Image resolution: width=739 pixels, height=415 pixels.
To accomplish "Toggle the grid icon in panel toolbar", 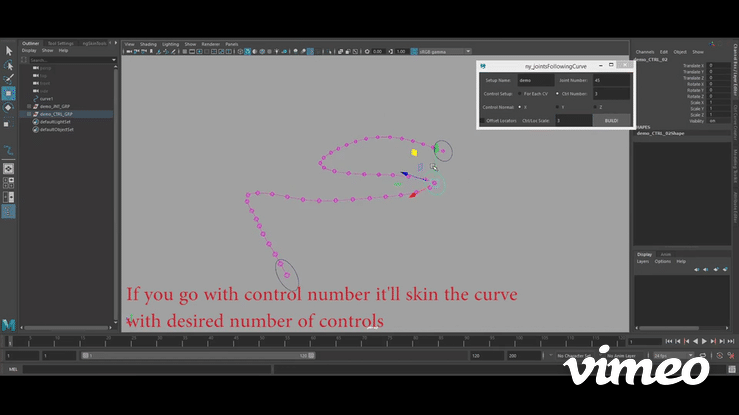I will coord(185,51).
